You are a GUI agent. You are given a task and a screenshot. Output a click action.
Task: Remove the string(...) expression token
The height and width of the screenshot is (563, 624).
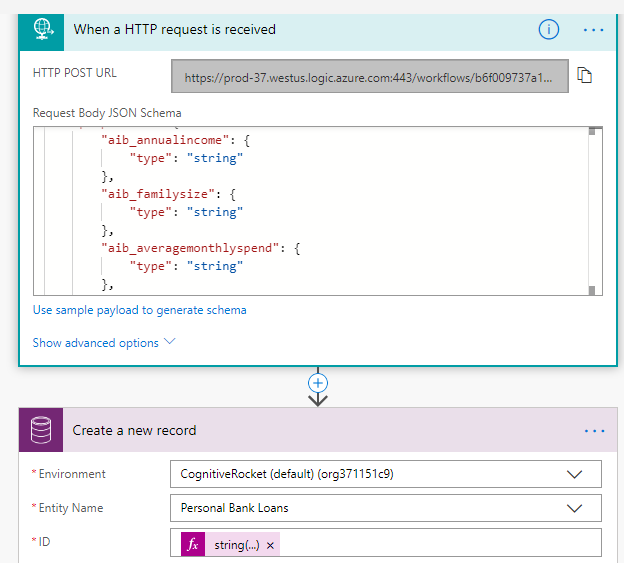270,545
